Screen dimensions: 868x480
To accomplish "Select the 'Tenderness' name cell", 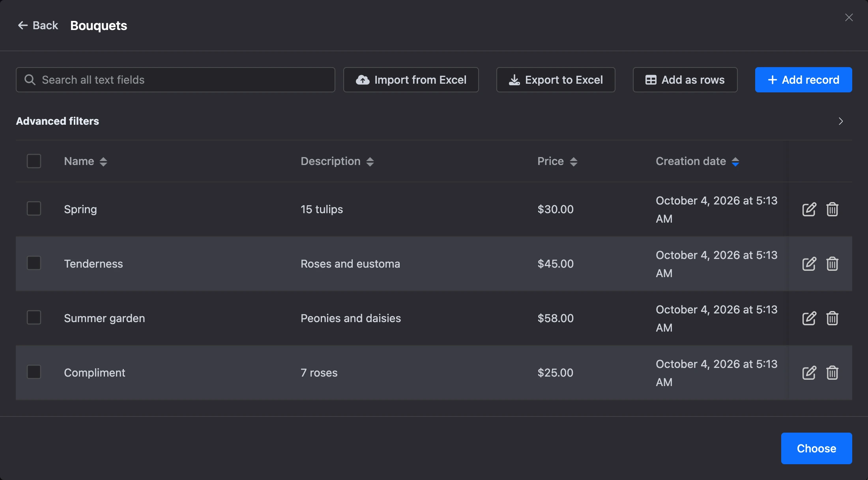I will coord(94,264).
